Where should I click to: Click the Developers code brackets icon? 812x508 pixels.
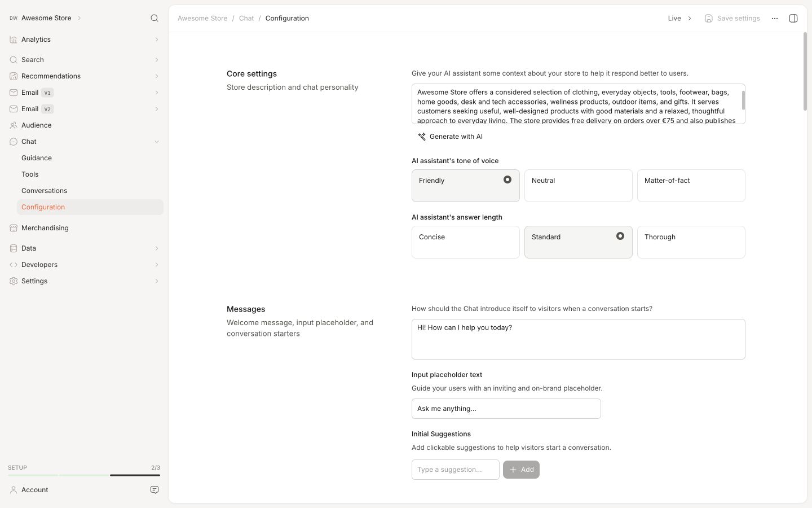[14, 265]
